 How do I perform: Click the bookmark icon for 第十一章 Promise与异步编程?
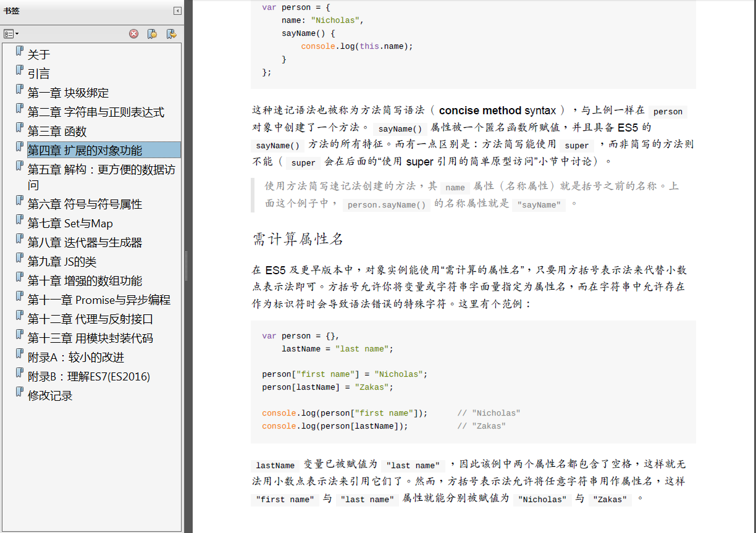point(20,297)
